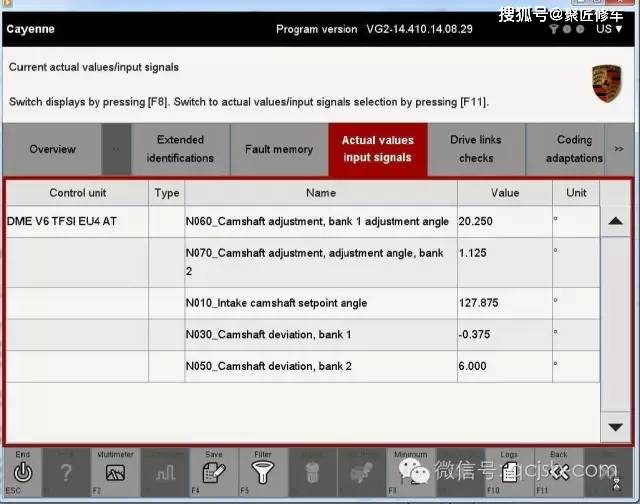
Task: Click the Cayenne vehicle title
Action: (x=31, y=29)
